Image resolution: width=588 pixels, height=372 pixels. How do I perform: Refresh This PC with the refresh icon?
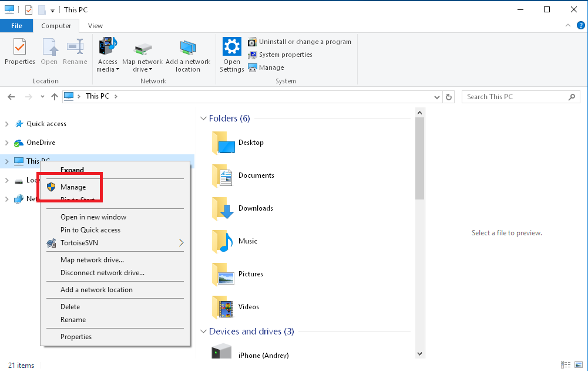point(449,96)
